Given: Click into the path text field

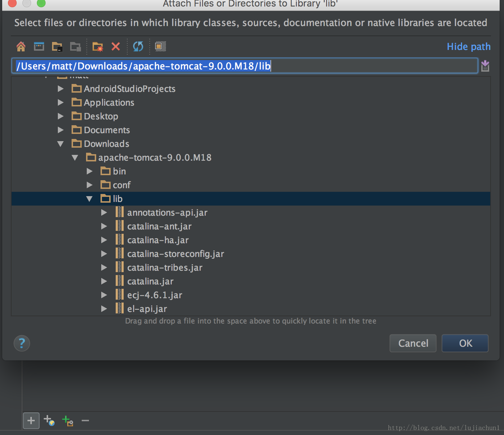Looking at the screenshot, I should (x=245, y=66).
